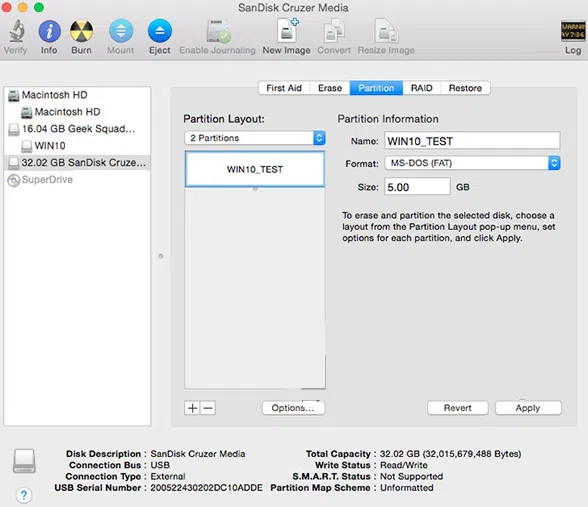The height and width of the screenshot is (507, 588).
Task: Open the Log viewer icon
Action: 573,31
